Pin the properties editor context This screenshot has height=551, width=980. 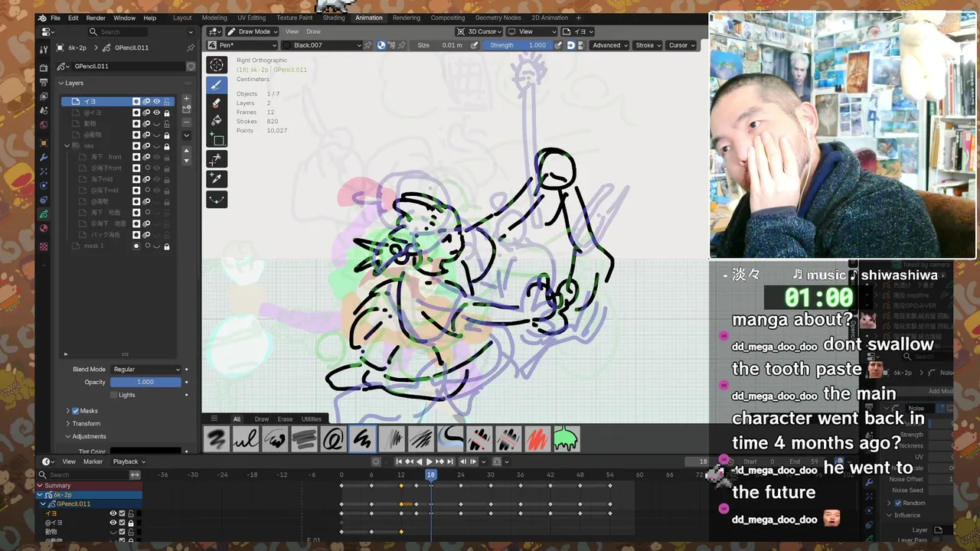click(x=191, y=47)
